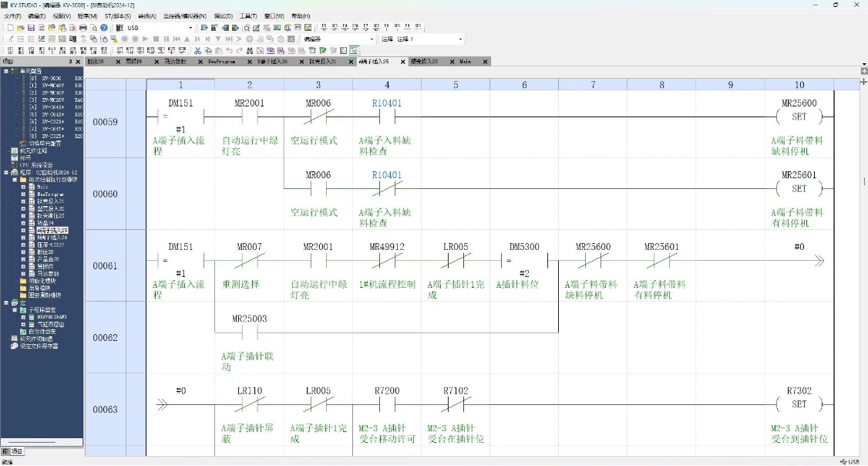This screenshot has width=868, height=466.
Task: Open the 编辑器 mode dropdown
Action: 372,39
